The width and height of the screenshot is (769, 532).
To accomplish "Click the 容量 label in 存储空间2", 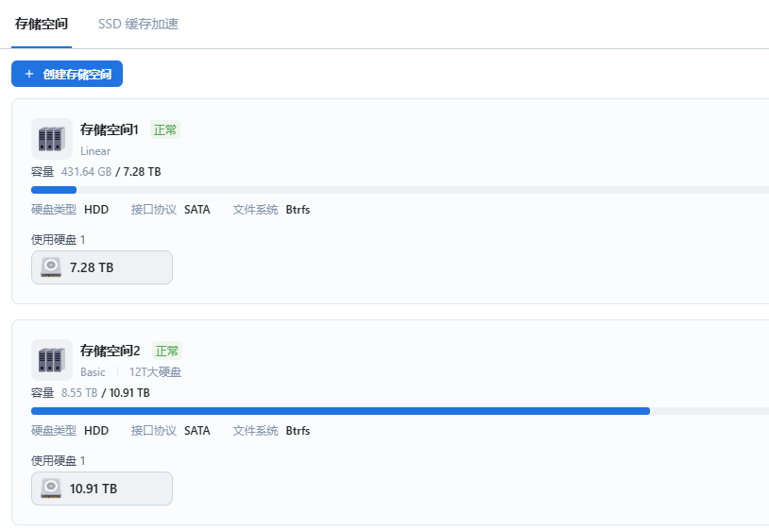I will [x=43, y=393].
